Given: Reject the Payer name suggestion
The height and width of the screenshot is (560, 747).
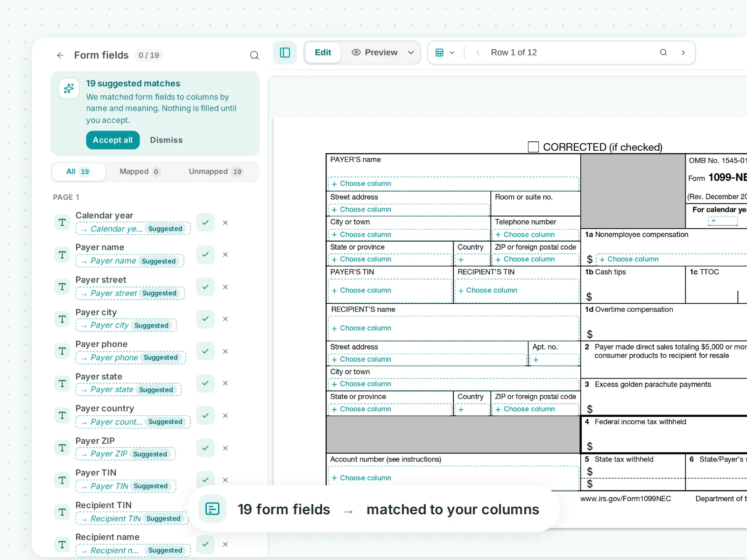Looking at the screenshot, I should coord(225,254).
